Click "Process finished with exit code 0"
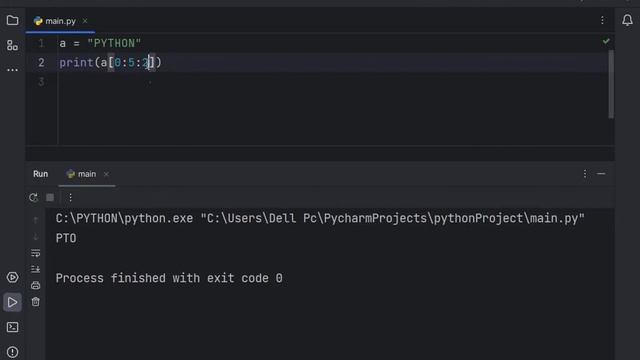 click(x=169, y=278)
